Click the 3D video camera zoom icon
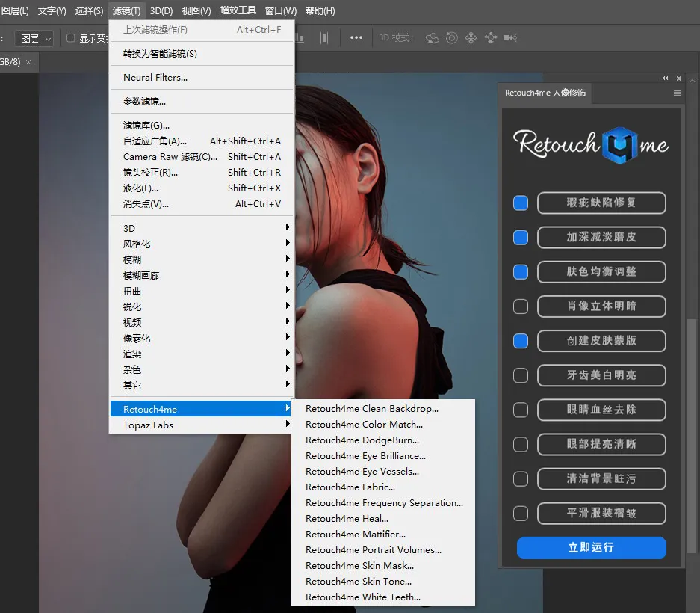 click(510, 38)
